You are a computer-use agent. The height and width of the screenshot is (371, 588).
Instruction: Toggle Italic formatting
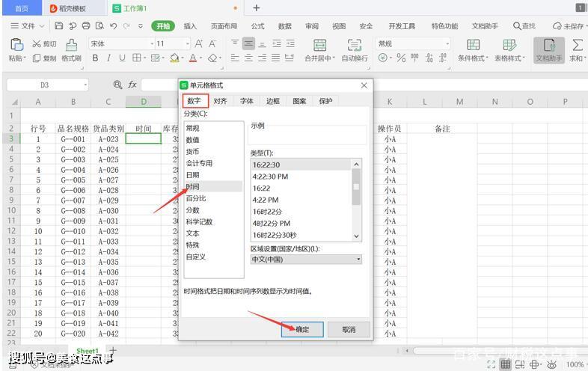[108, 58]
